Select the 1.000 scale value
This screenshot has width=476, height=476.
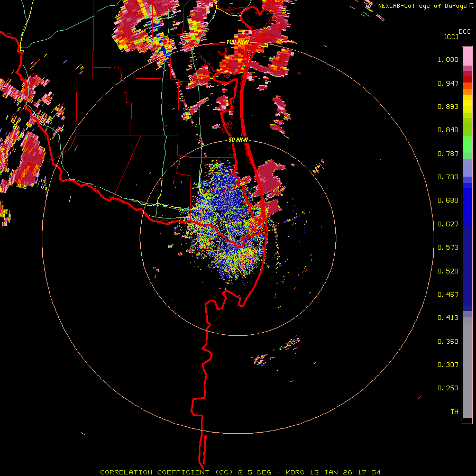point(448,59)
